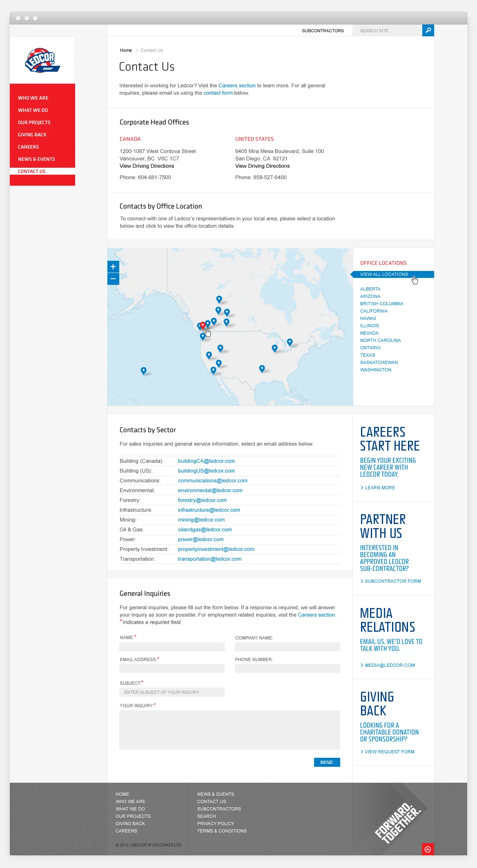Select Washington office location
Screen dimensions: 477x868
(x=376, y=370)
